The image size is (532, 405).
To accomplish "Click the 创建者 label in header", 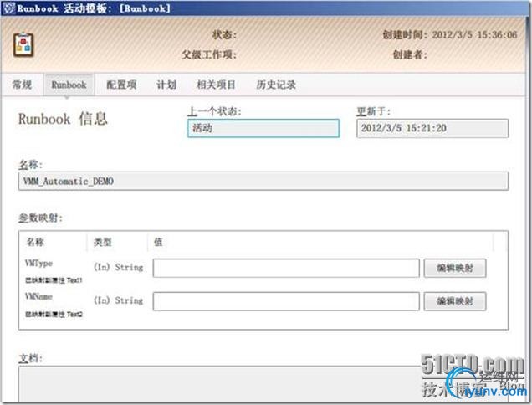I will [x=410, y=54].
